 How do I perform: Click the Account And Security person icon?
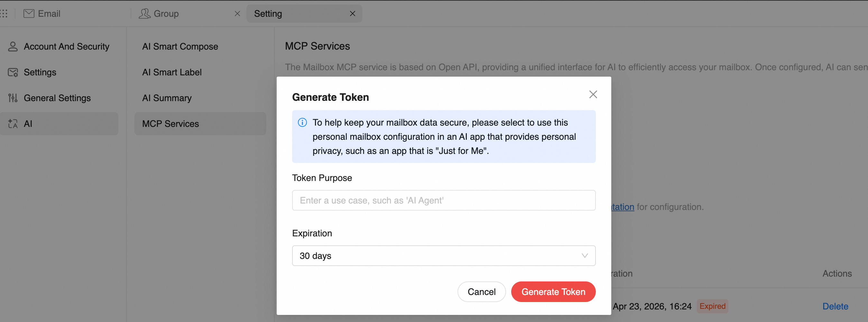13,47
